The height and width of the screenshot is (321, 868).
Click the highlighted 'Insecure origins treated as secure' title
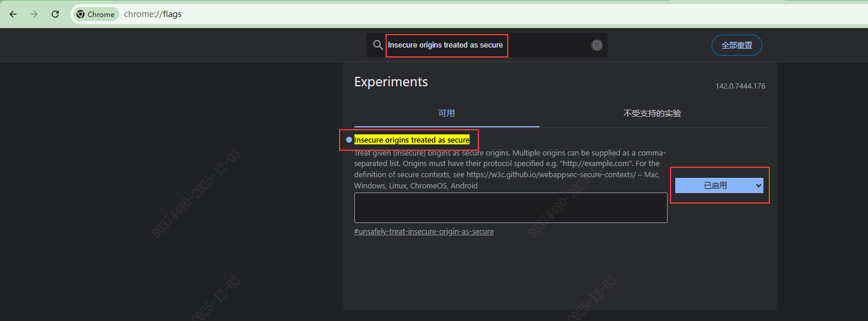[x=412, y=140]
